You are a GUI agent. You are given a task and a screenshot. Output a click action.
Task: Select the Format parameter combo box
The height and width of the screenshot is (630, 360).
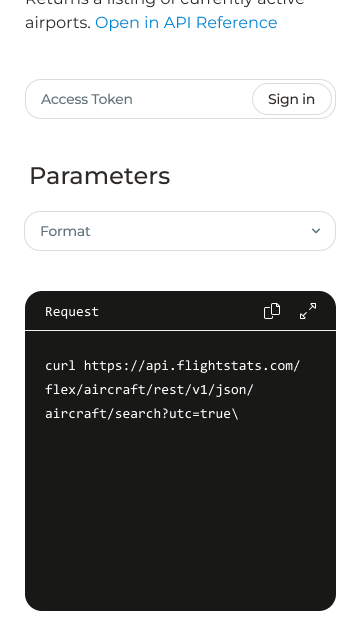click(180, 231)
